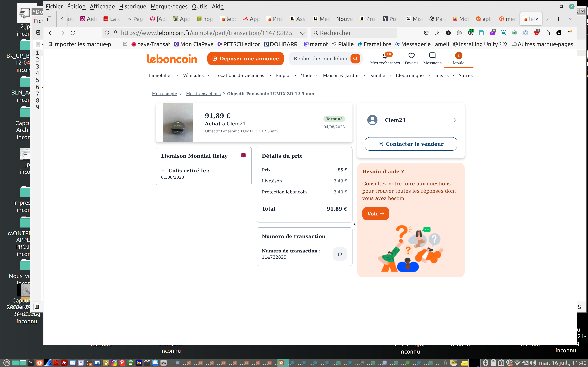Screen dimensions: 588x367
Task: Bookmark this page with the star icon
Action: click(x=303, y=33)
